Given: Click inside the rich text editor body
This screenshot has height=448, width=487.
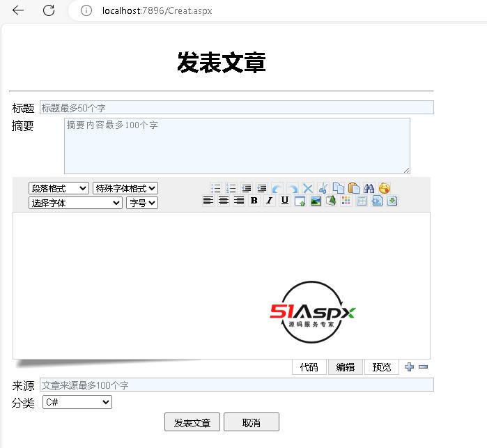Looking at the screenshot, I should click(222, 286).
